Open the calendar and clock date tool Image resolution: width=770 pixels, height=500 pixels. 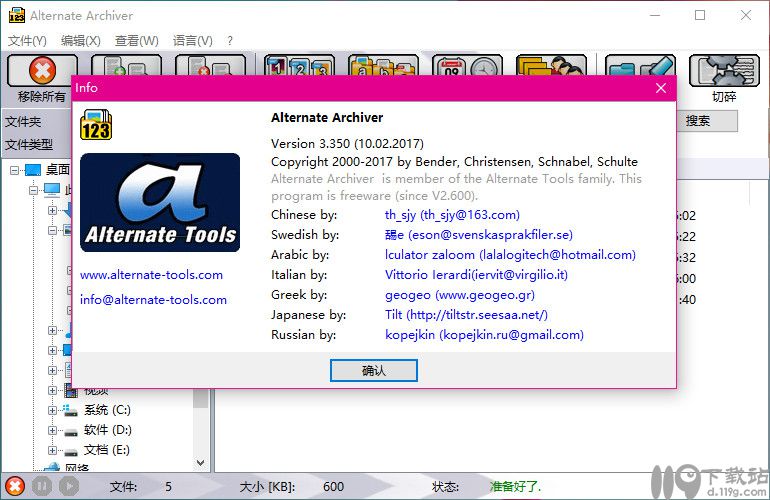[467, 65]
